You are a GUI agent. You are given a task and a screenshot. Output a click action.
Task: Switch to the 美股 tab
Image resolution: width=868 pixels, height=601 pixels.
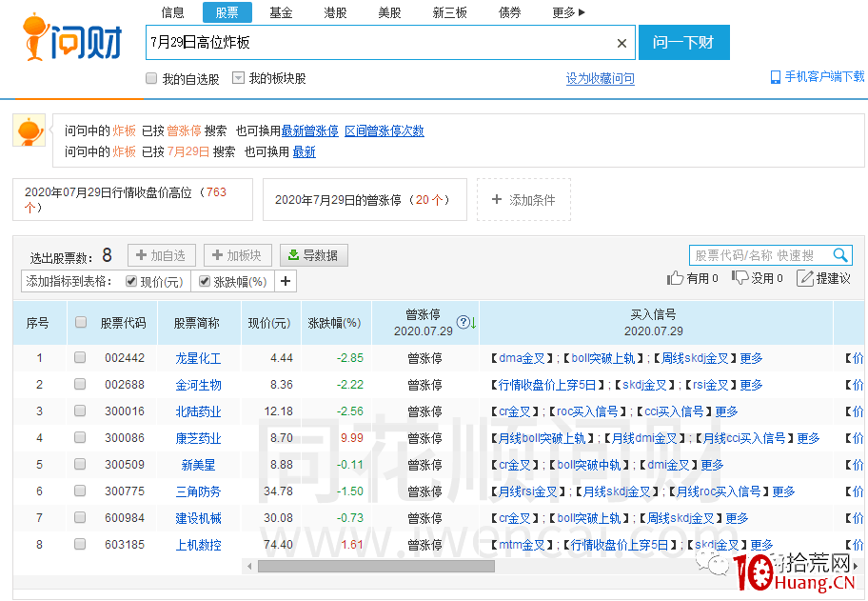point(388,13)
